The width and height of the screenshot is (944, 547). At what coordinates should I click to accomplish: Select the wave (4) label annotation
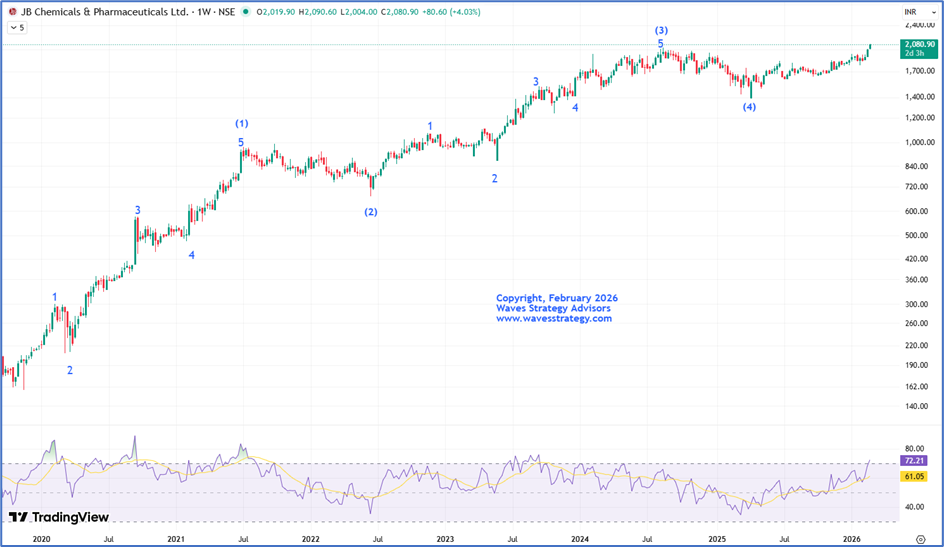pyautogui.click(x=749, y=107)
